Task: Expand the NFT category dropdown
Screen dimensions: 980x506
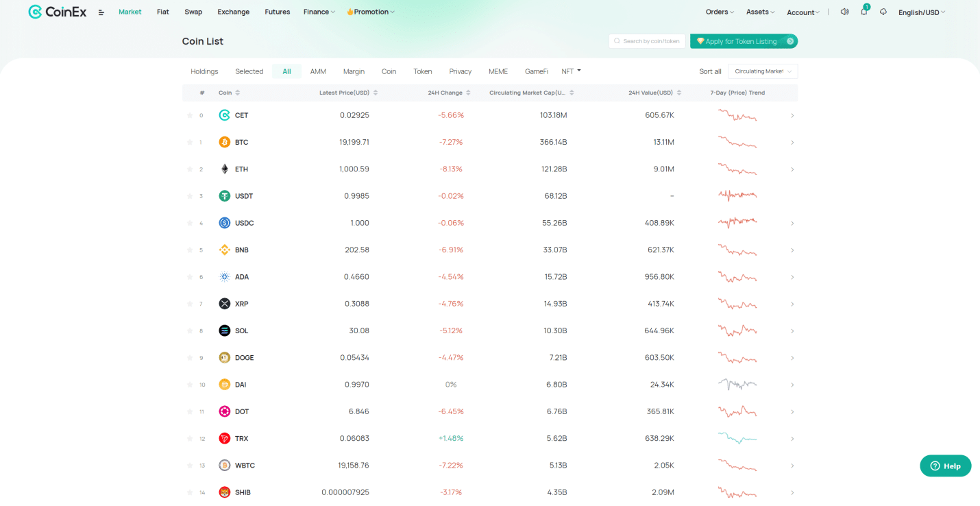Action: [571, 71]
